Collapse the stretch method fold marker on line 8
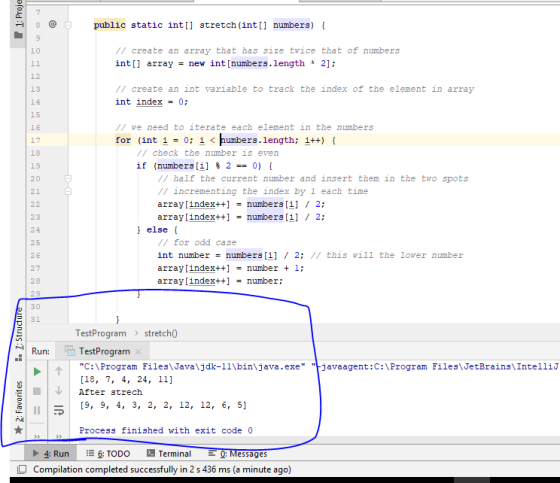560x483 pixels. click(68, 25)
